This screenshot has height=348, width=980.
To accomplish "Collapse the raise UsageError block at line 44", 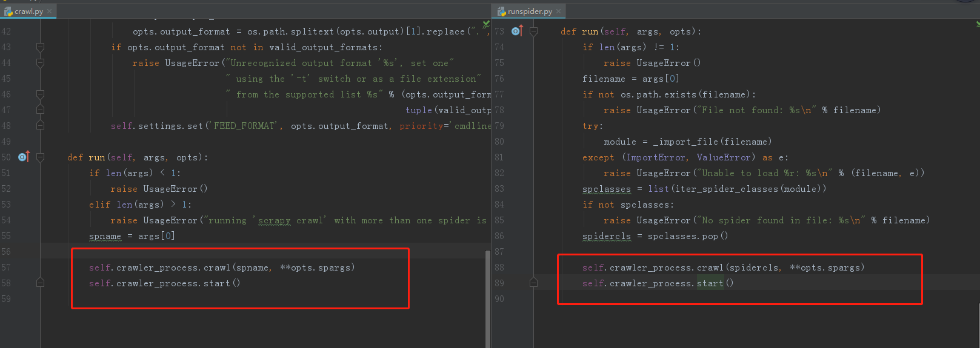I will [40, 63].
